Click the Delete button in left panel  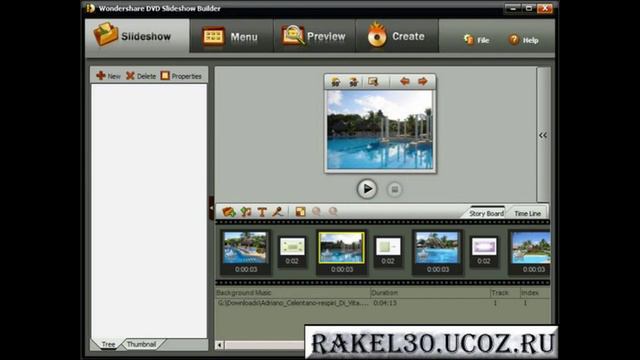pyautogui.click(x=141, y=76)
